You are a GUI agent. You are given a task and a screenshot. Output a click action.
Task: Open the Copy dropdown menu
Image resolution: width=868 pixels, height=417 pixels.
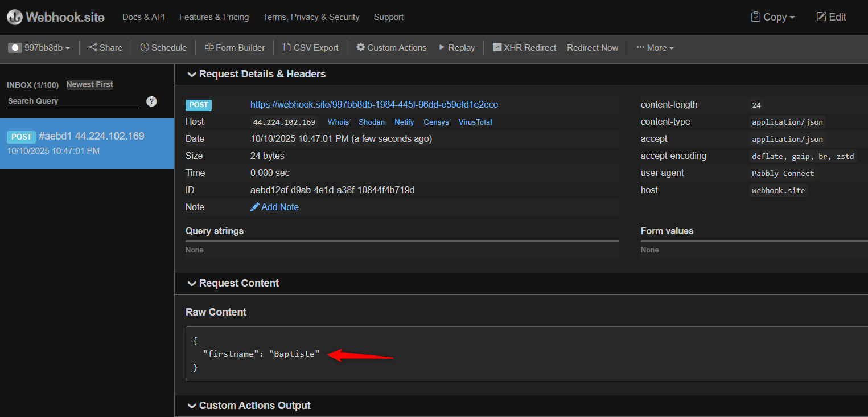click(773, 17)
